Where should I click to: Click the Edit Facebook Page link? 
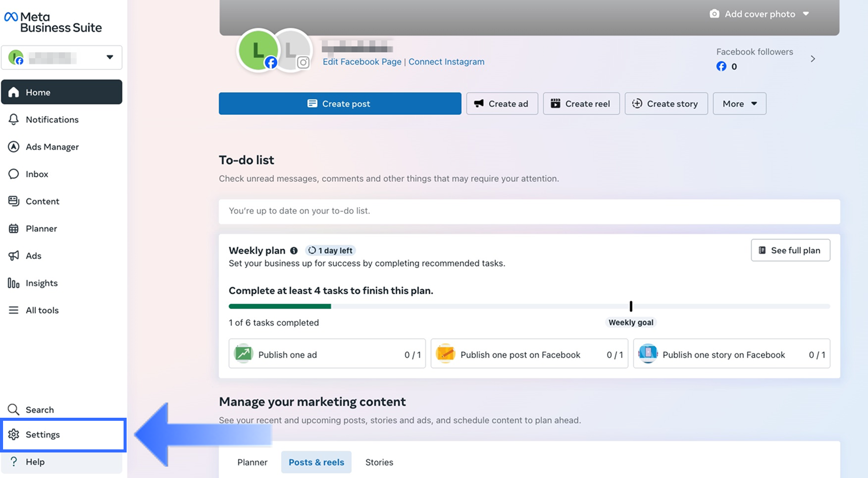click(x=362, y=62)
